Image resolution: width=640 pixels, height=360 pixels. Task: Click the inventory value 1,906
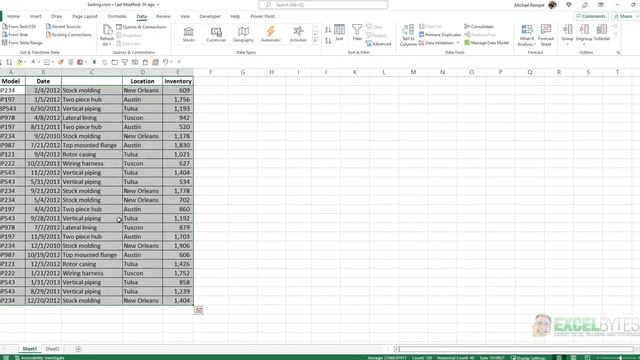(178, 246)
